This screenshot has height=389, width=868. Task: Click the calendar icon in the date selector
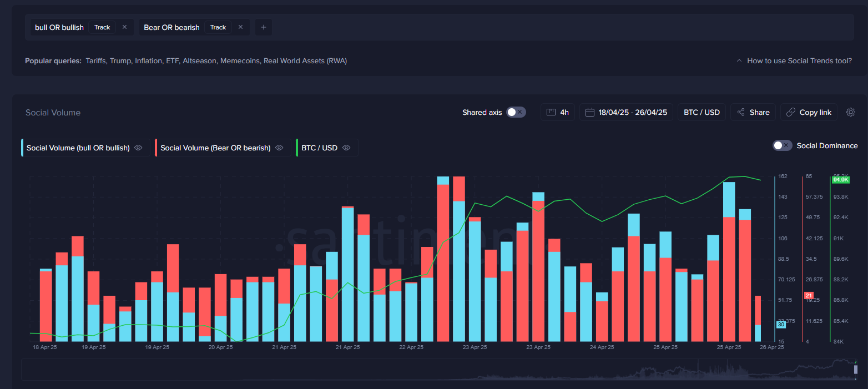589,112
